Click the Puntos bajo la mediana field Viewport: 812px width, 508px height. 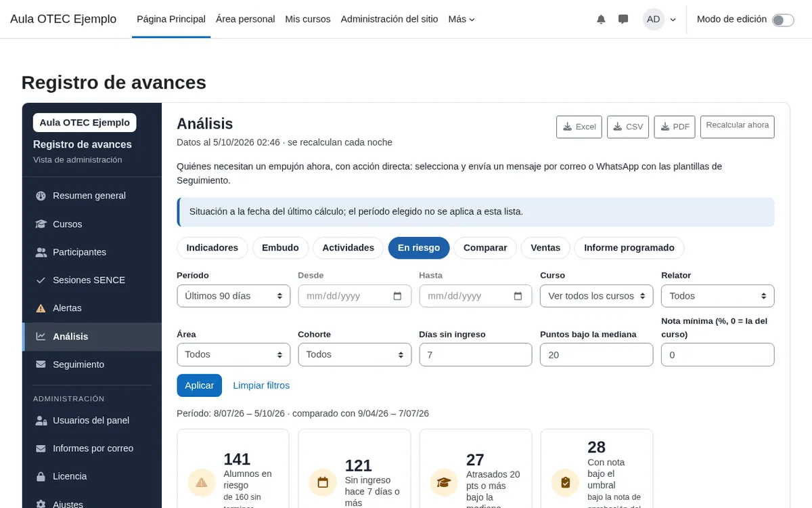[597, 355]
